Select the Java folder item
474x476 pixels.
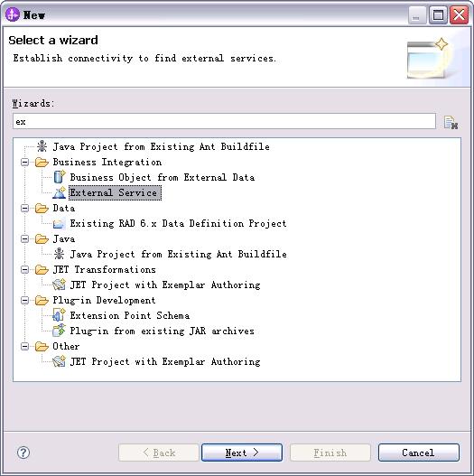point(64,239)
